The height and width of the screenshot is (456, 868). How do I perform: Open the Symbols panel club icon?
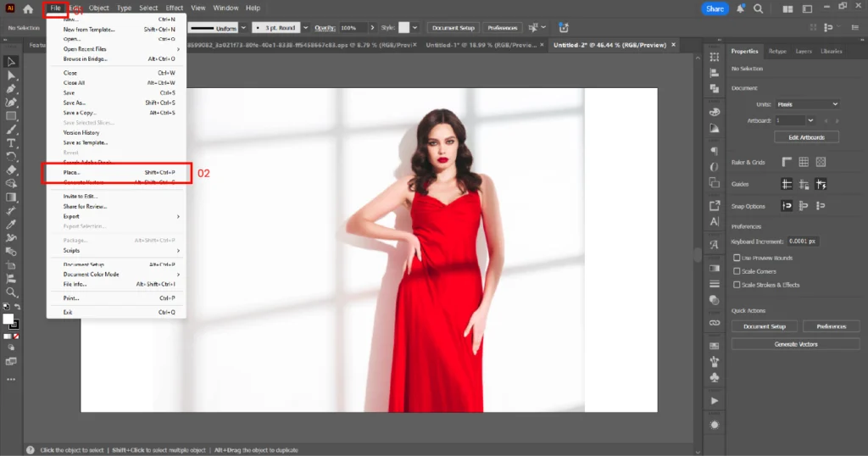[715, 377]
